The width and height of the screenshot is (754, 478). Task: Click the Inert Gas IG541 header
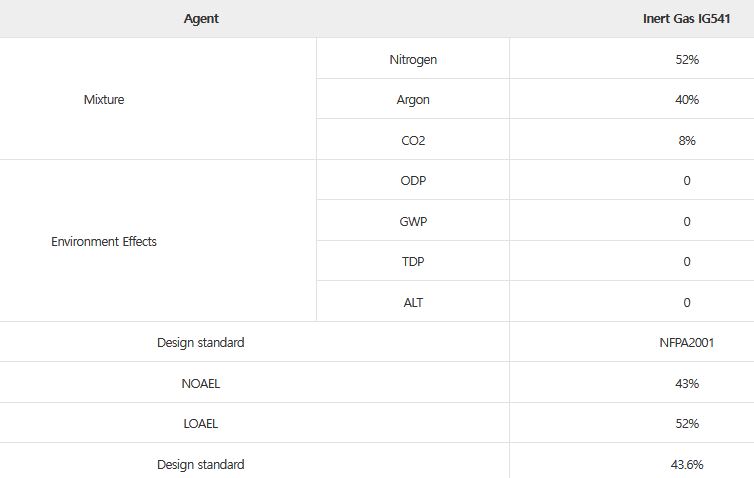click(x=686, y=19)
